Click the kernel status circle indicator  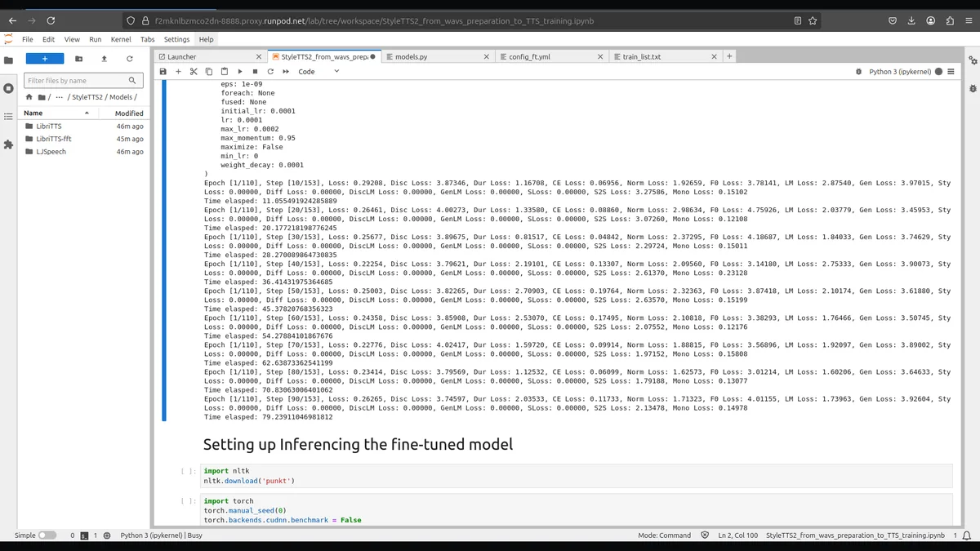[x=938, y=72]
